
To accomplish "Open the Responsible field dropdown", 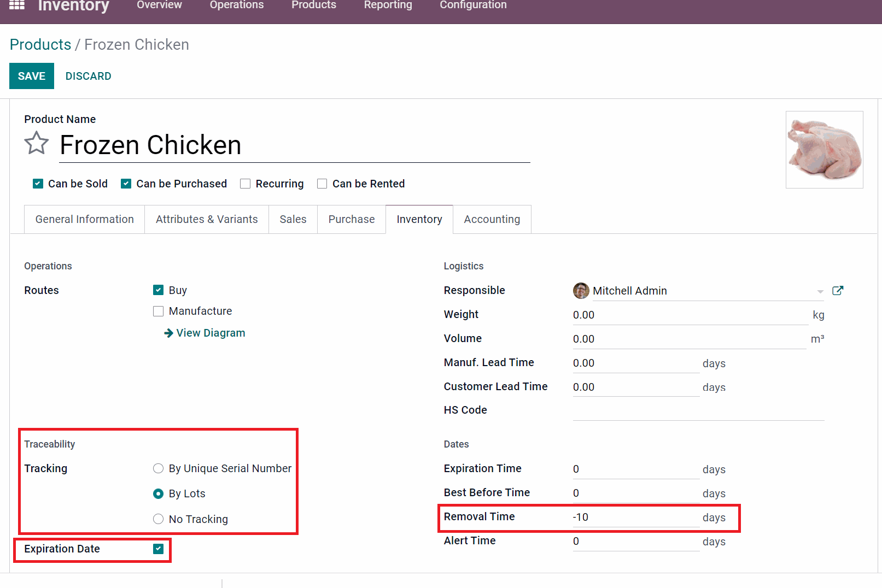I will point(820,291).
